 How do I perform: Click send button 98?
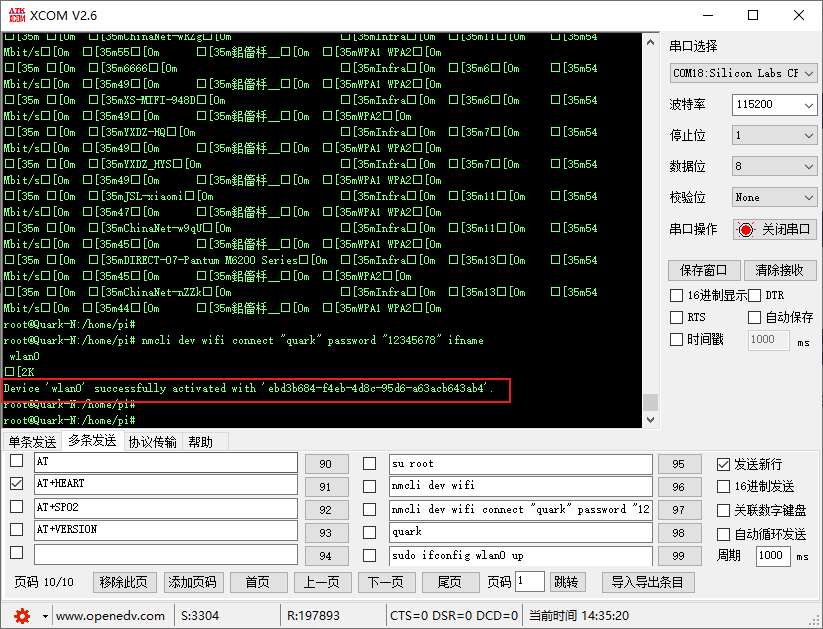(x=679, y=533)
